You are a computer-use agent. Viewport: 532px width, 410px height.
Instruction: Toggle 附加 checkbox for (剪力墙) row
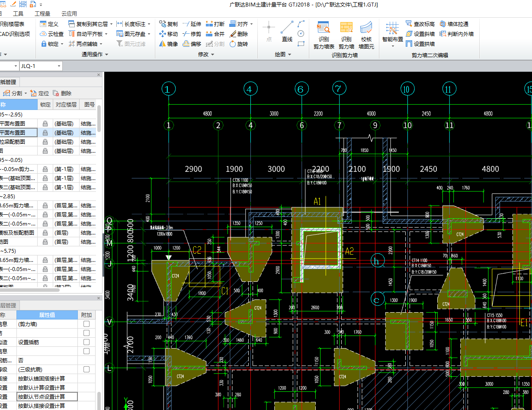pyautogui.click(x=87, y=324)
